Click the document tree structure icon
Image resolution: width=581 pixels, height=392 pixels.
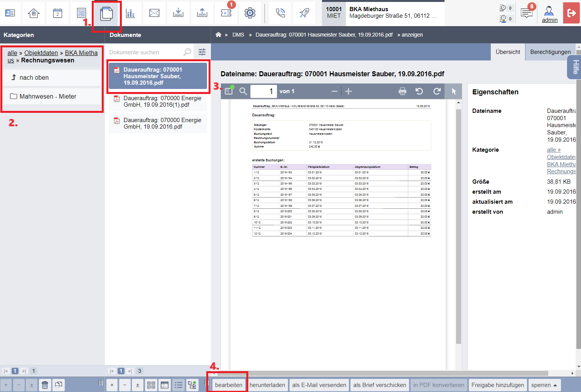click(192, 385)
